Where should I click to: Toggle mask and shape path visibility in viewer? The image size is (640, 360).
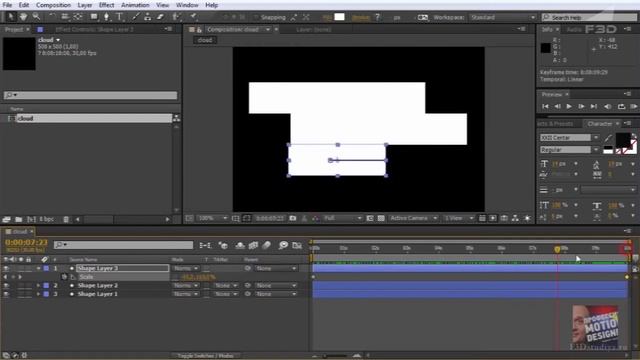click(x=247, y=218)
